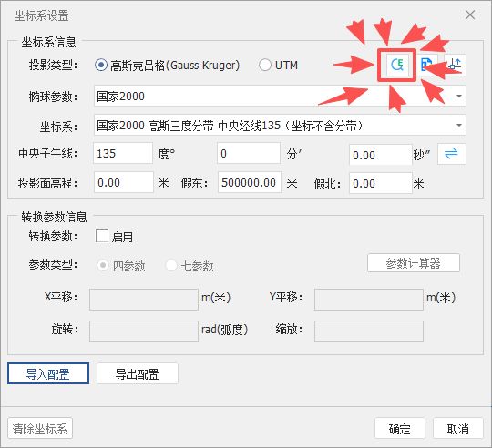The width and height of the screenshot is (492, 448).
Task: Click the 秒 seconds input field
Action: coord(380,155)
